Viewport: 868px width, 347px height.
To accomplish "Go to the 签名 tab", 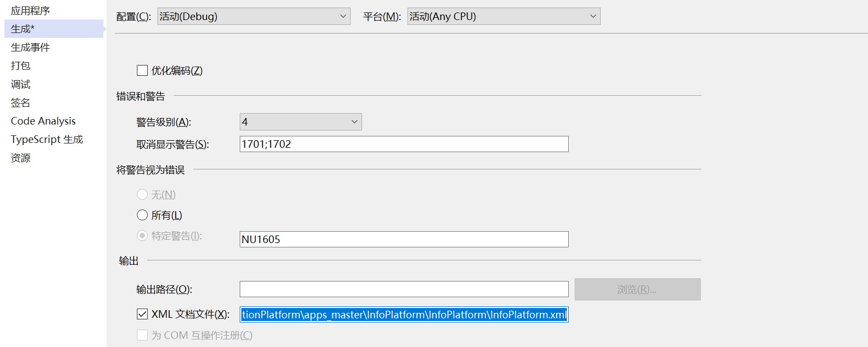I will click(21, 103).
